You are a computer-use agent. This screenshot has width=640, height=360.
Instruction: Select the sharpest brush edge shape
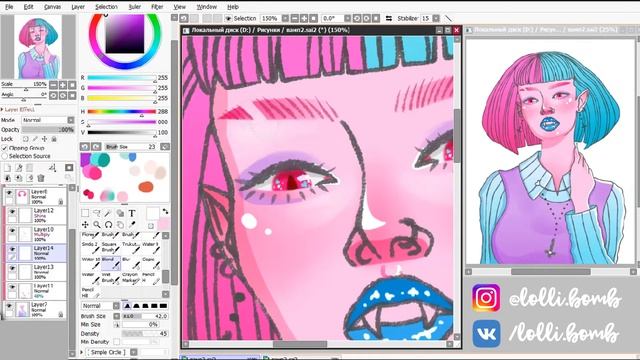coord(127,306)
